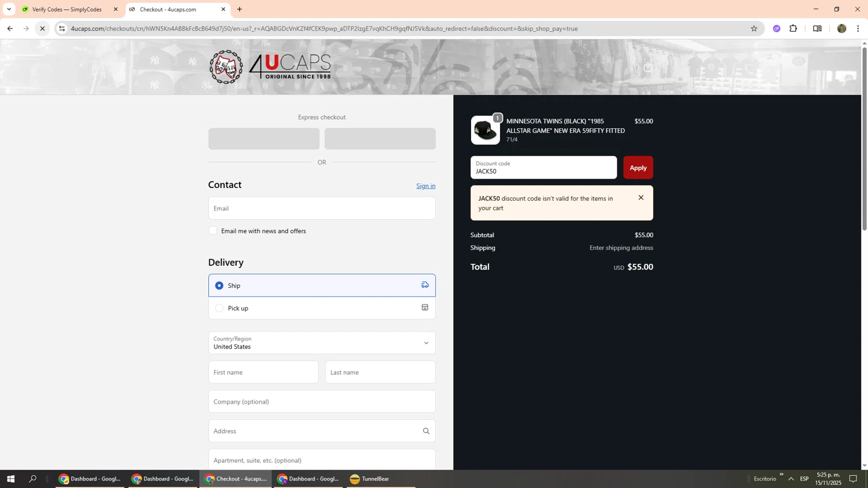Focus the Address field
This screenshot has height=488, width=868.
(x=322, y=431)
